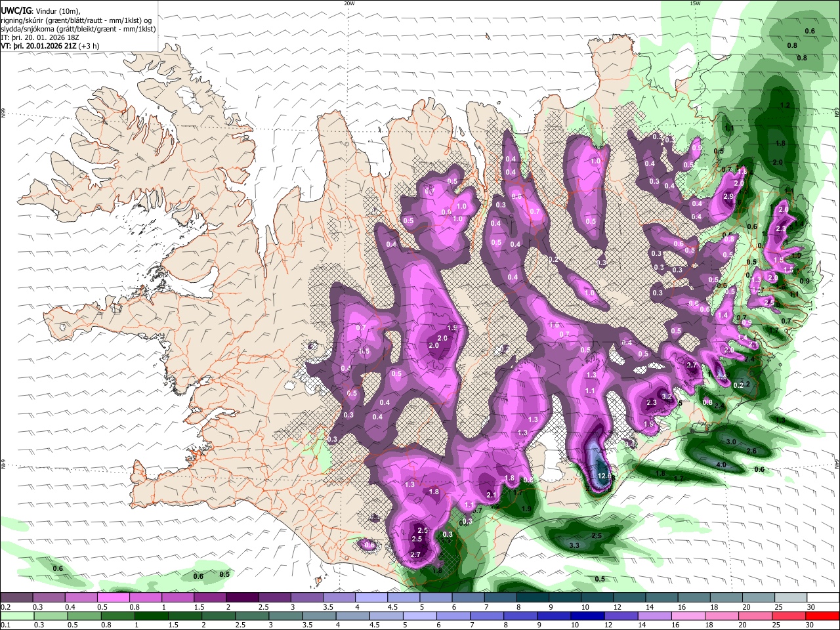Click the 'VT: þri. 20.01.2026 21Z (+3 h)' line
Viewport: 840px width, 630px height.
point(50,46)
